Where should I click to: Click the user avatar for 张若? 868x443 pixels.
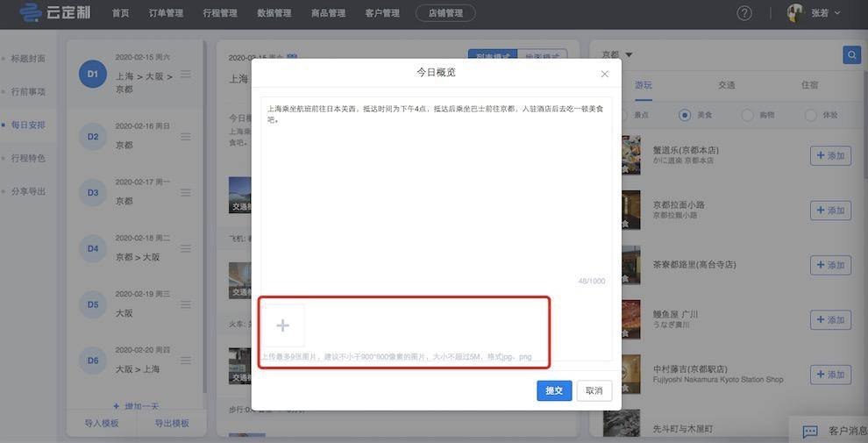pos(795,13)
